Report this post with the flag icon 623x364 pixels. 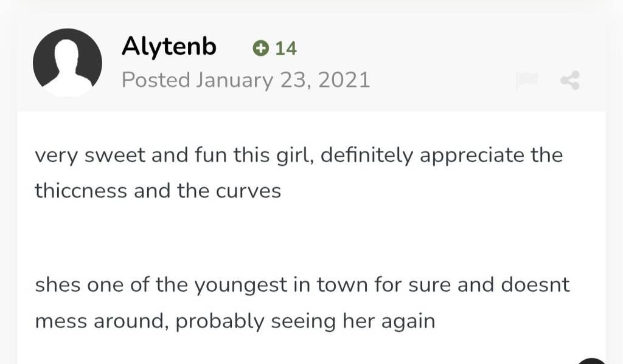(x=526, y=80)
